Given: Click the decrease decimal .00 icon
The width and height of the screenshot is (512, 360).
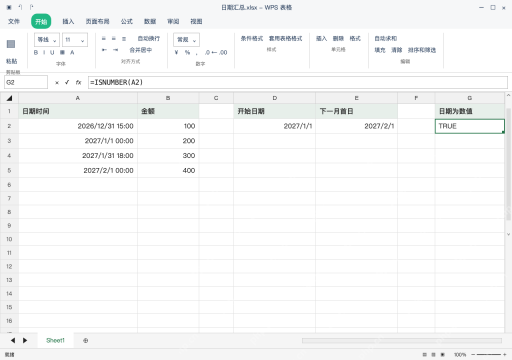Looking at the screenshot, I should [223, 52].
